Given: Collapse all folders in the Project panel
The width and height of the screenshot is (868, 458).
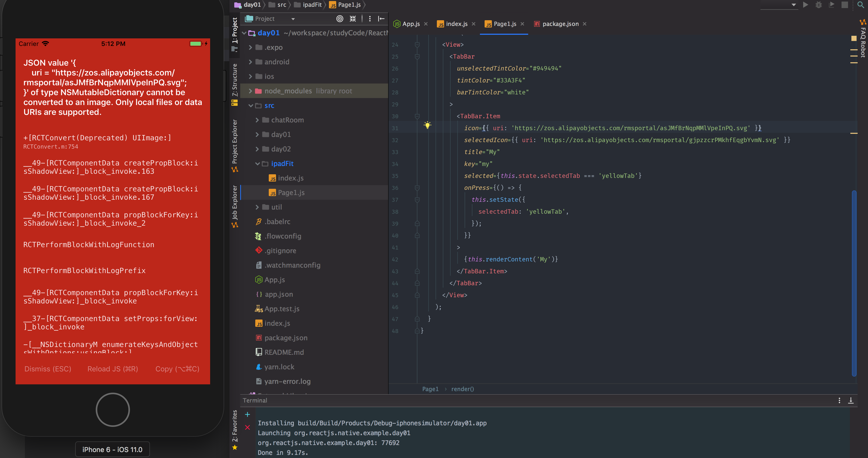Looking at the screenshot, I should tap(353, 19).
